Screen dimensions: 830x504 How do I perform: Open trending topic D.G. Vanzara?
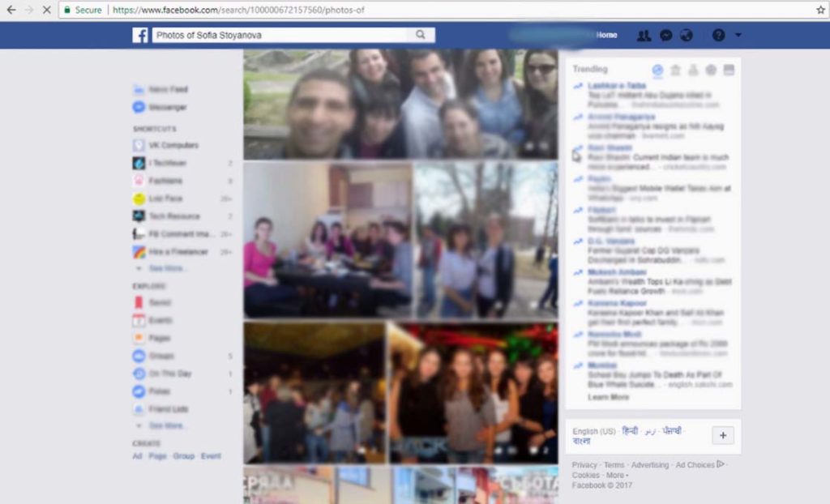tap(611, 241)
